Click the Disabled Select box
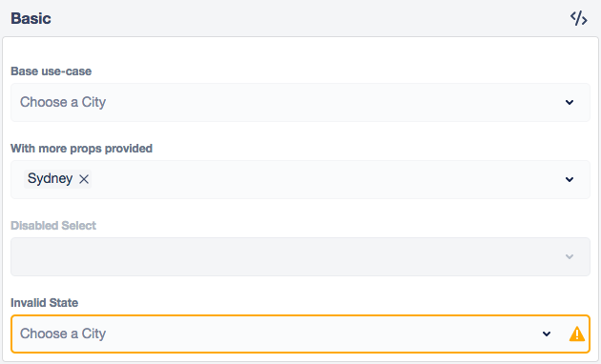Image resolution: width=601 pixels, height=364 pixels. [300, 256]
